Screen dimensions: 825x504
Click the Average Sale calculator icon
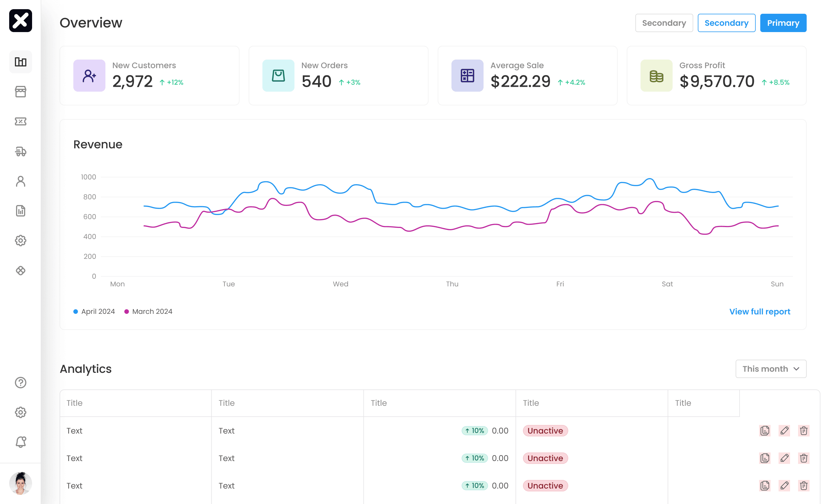(x=467, y=76)
